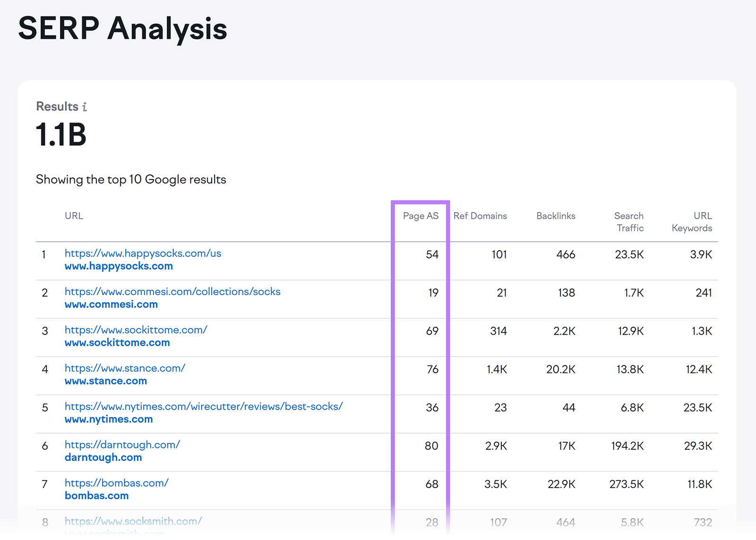
Task: Click the URL Keywords column header
Action: click(x=692, y=222)
